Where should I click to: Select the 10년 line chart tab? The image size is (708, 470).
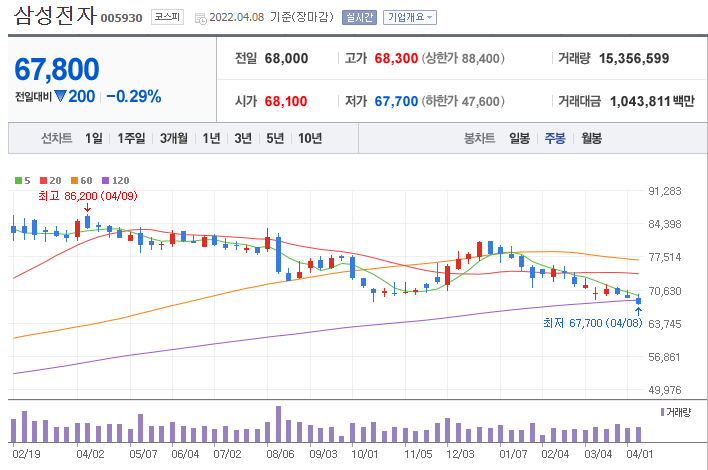[310, 138]
